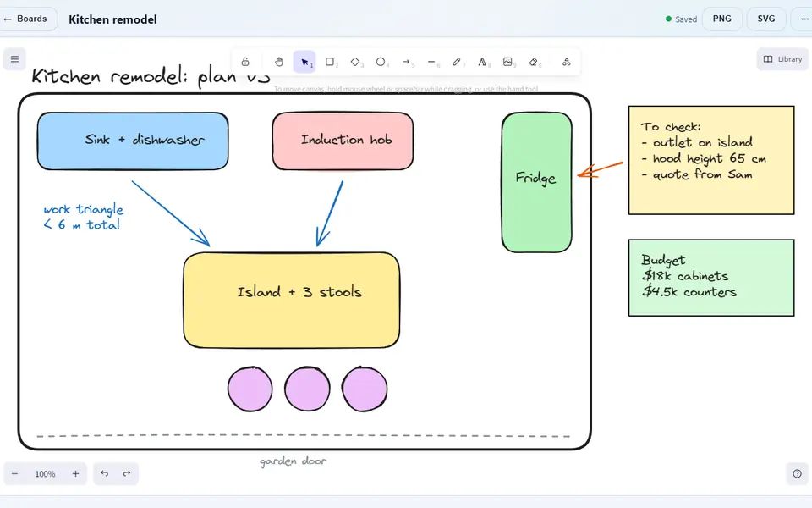Click the 'work triangle < 6 m total' text
This screenshot has height=508, width=812.
point(84,218)
